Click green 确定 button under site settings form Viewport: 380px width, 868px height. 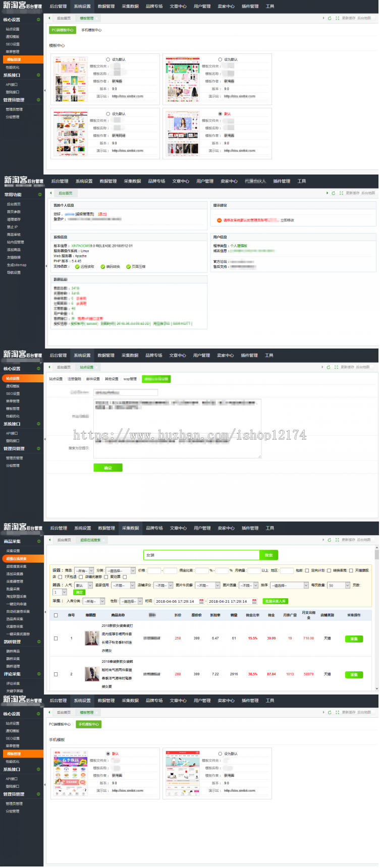108,468
